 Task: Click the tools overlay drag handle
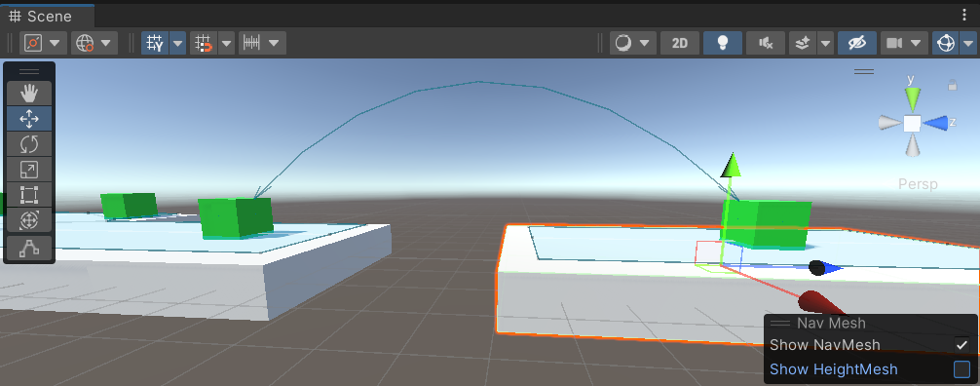29,71
